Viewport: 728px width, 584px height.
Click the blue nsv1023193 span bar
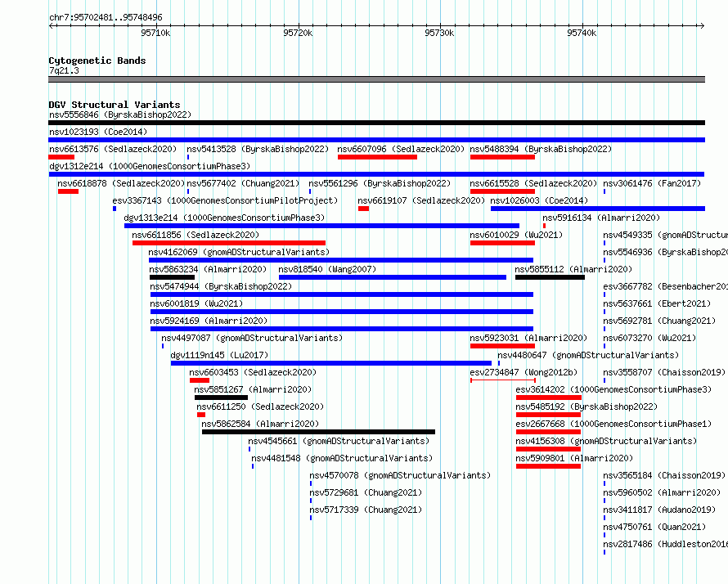tap(376, 140)
